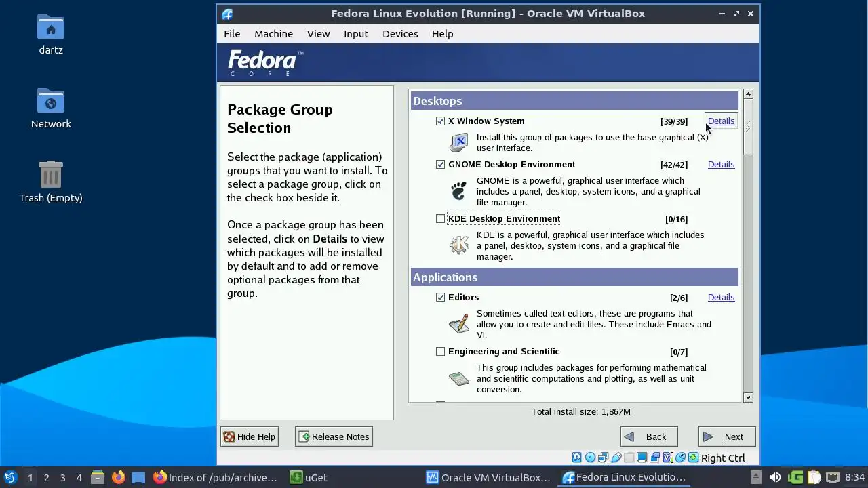Click the recording indicator icon in status bar
Viewport: 868px width, 488px height.
(654, 457)
